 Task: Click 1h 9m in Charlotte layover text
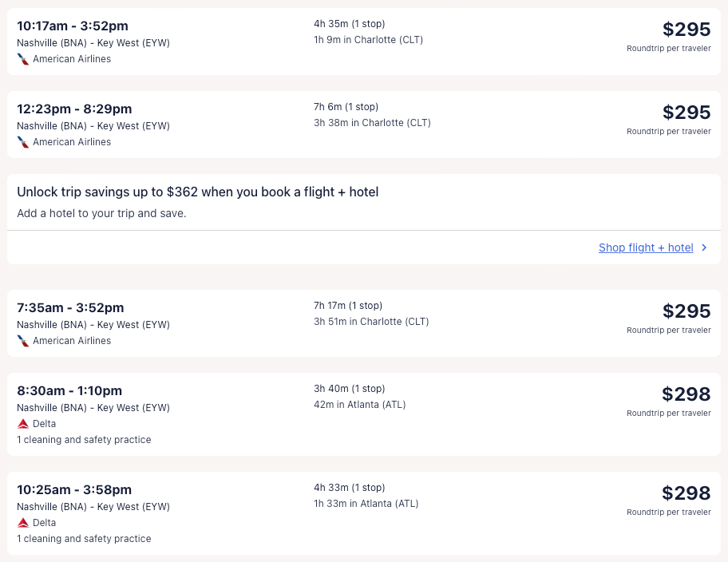click(x=368, y=40)
